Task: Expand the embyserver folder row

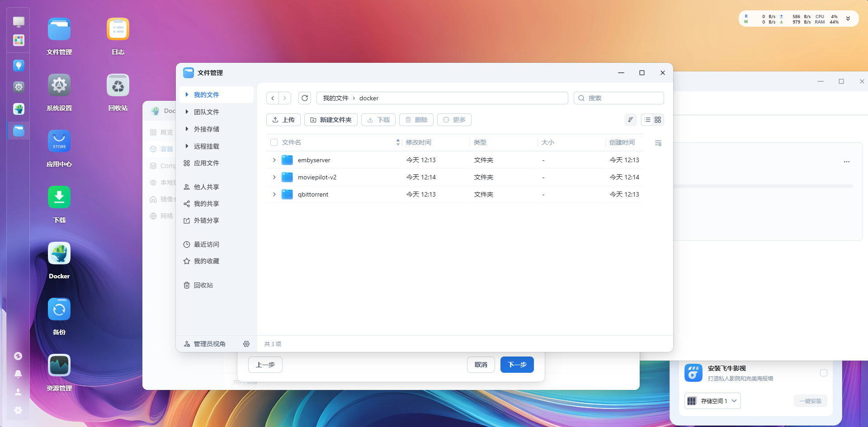Action: click(x=274, y=160)
